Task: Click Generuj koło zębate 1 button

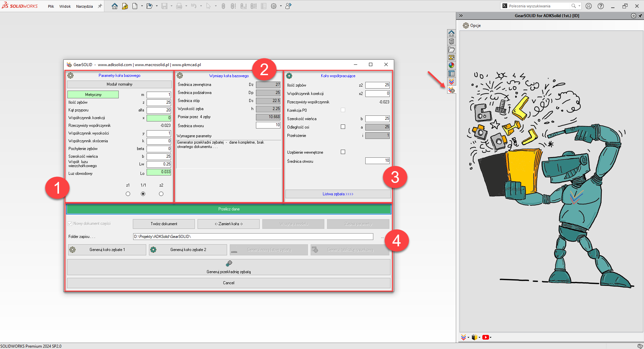Action: tap(107, 250)
